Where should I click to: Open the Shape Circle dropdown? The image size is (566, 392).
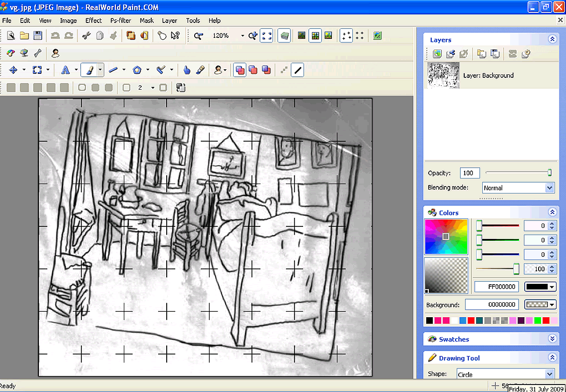(x=550, y=374)
